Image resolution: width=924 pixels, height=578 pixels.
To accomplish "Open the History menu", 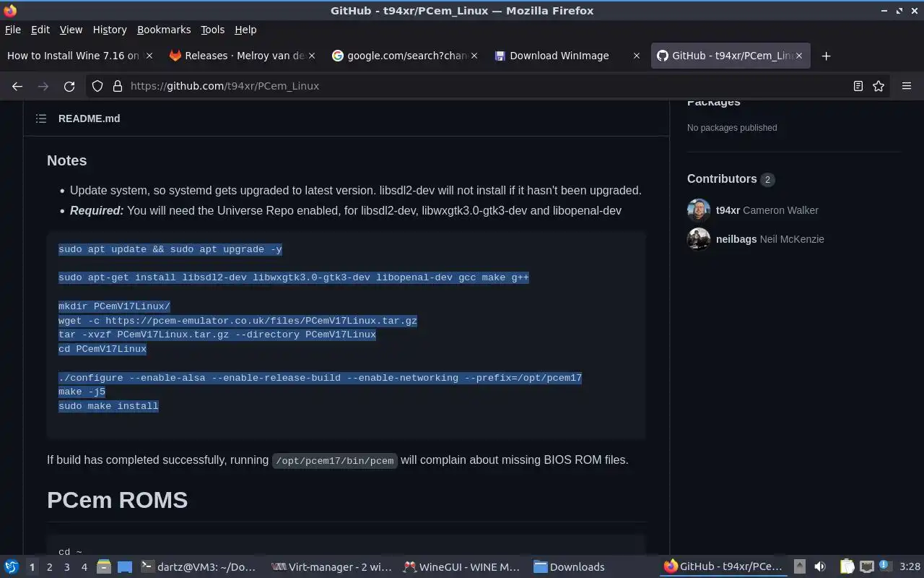I will (x=110, y=30).
